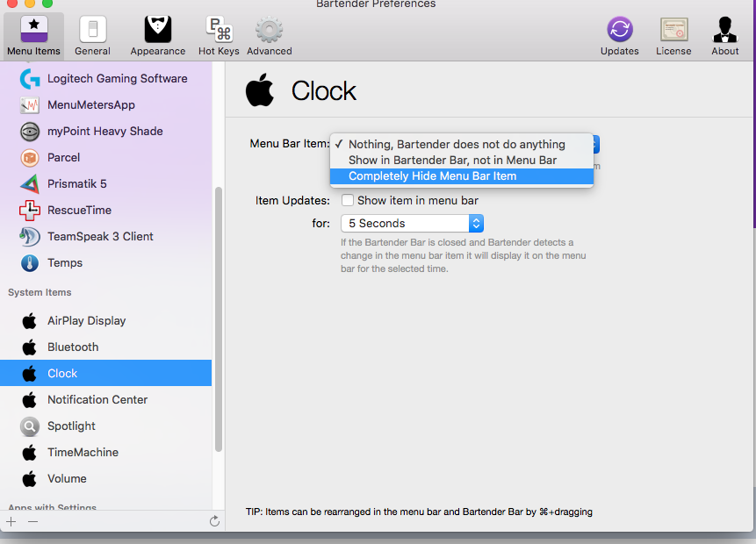This screenshot has height=544, width=756.
Task: Choose Show in Bartender Bar option
Action: click(x=461, y=160)
